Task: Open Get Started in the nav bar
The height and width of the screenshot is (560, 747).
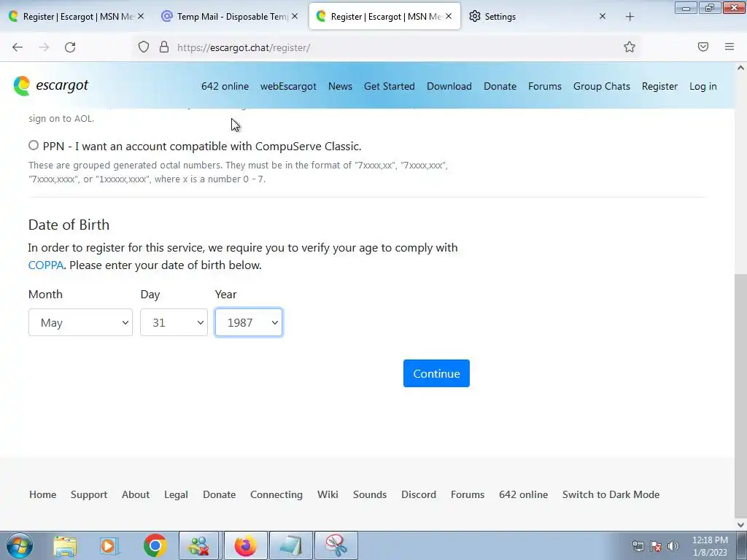Action: click(x=390, y=86)
